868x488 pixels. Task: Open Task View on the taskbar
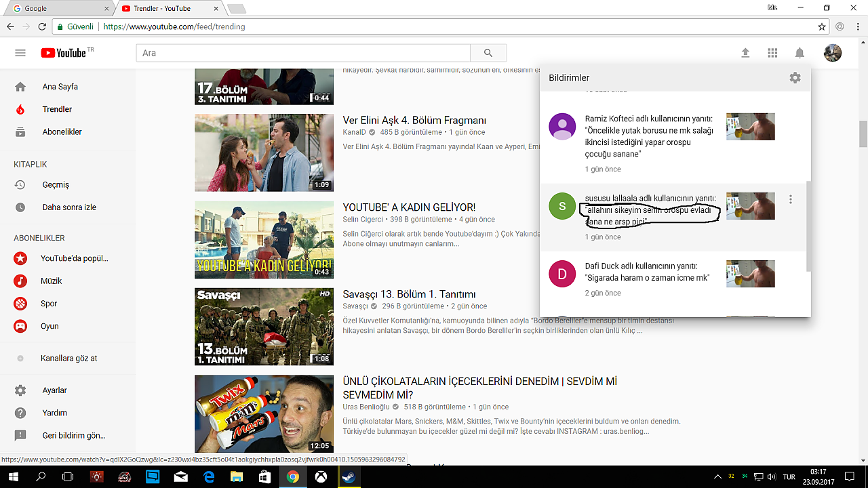(x=68, y=476)
